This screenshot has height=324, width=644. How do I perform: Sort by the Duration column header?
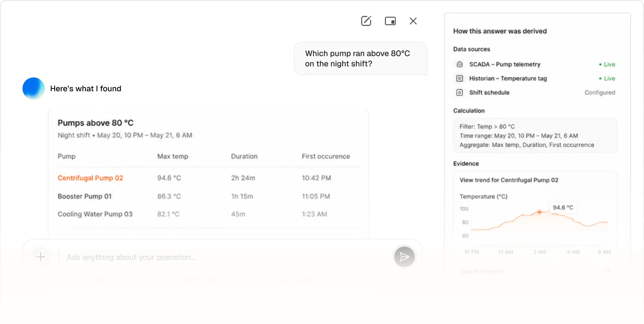pyautogui.click(x=244, y=156)
